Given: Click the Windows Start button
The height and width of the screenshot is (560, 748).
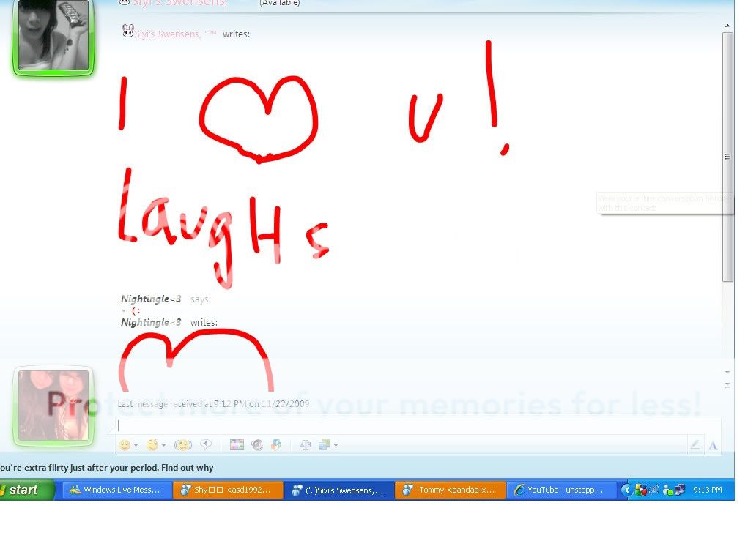Looking at the screenshot, I should [x=24, y=490].
